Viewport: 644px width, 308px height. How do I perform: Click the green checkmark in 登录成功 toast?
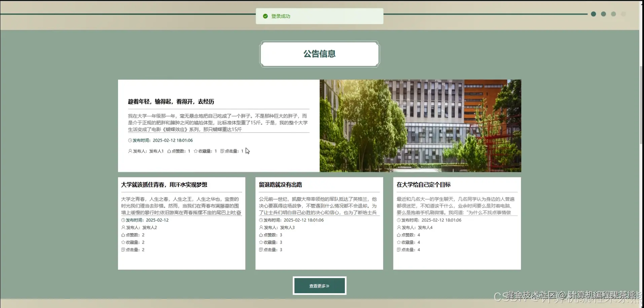tap(265, 16)
